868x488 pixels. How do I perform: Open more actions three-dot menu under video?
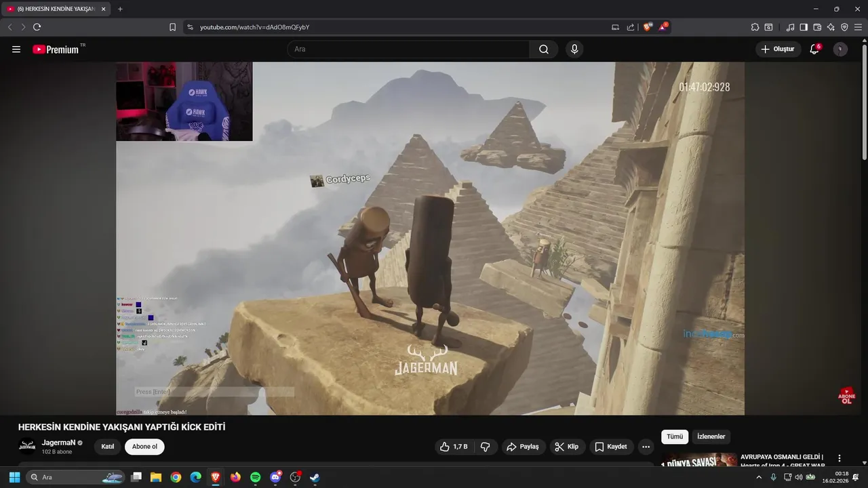pos(646,447)
